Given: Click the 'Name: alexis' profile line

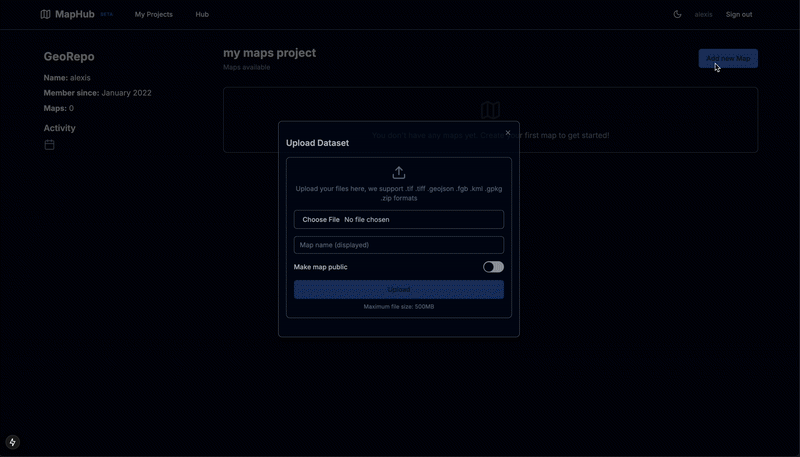Looking at the screenshot, I should pyautogui.click(x=67, y=78).
